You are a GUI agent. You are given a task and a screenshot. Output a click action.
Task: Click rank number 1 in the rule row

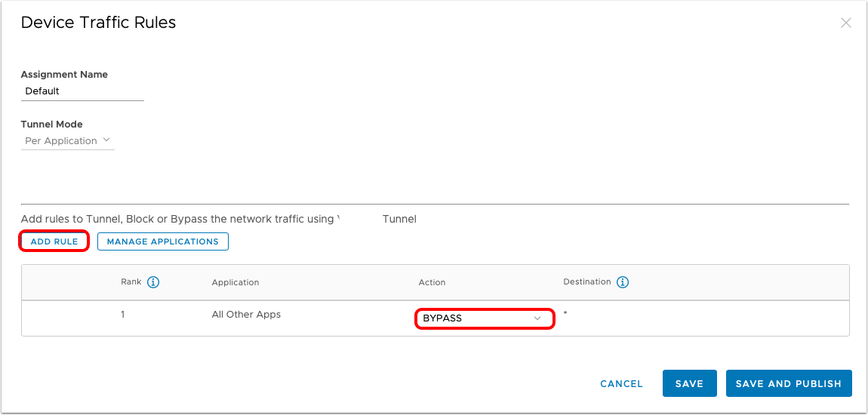tap(123, 315)
